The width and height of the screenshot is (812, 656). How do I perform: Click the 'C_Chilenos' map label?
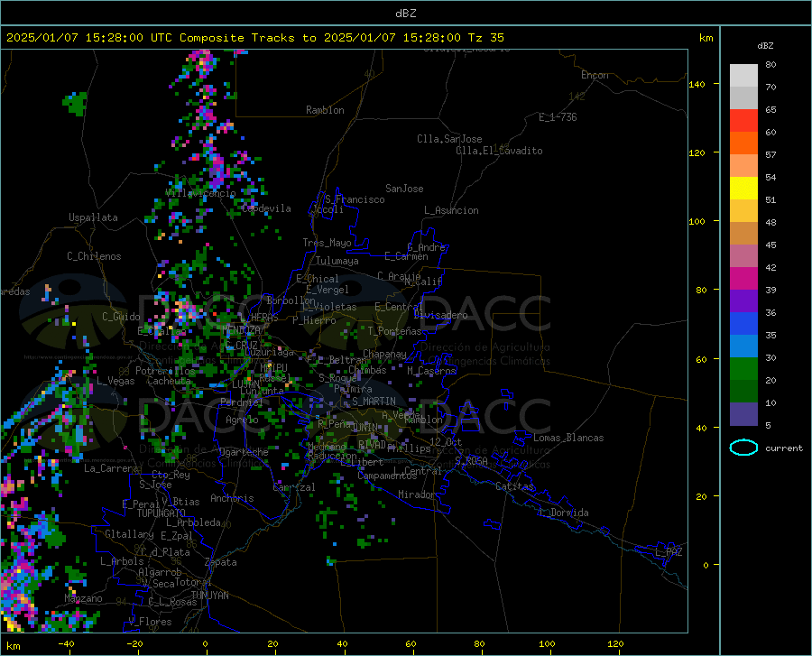coord(94,256)
